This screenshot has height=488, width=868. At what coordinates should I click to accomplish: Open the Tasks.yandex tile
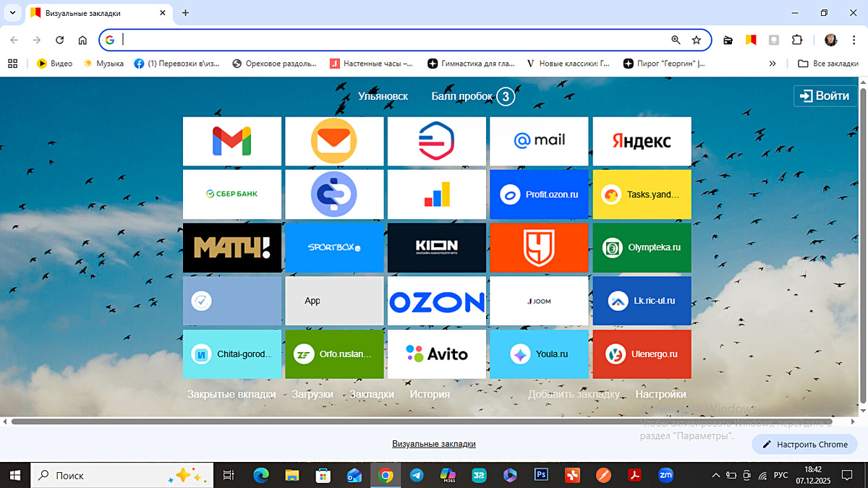point(642,194)
